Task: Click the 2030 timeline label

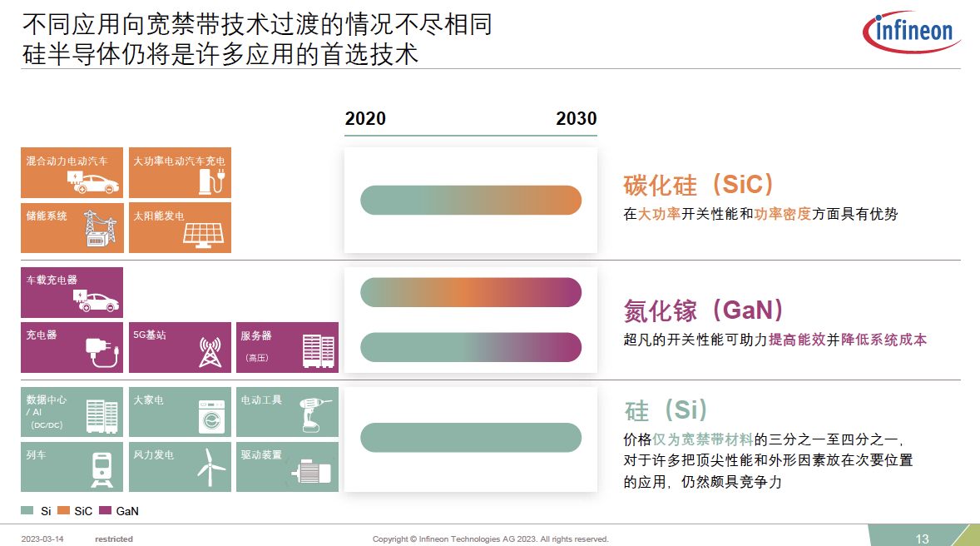Action: [576, 118]
